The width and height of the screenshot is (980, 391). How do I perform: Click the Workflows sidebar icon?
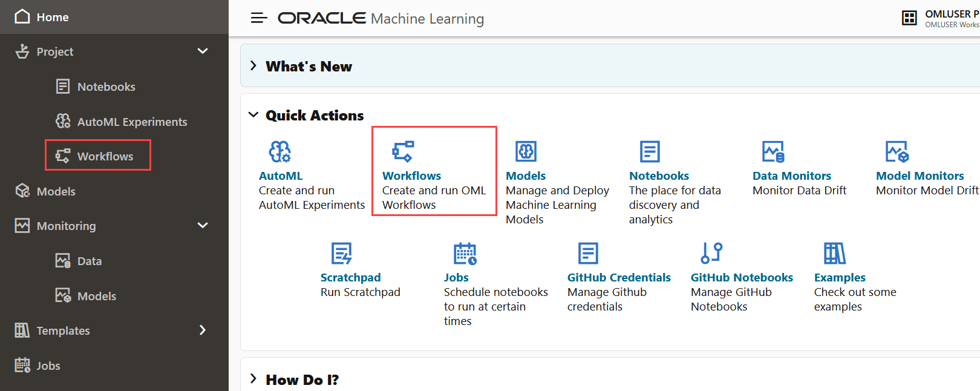(x=63, y=156)
